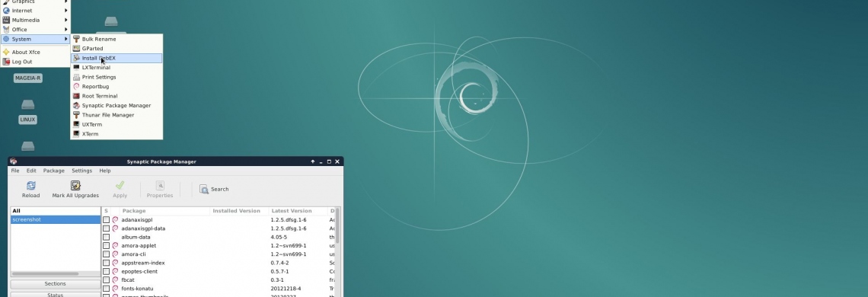The height and width of the screenshot is (297, 868).
Task: Launch Synaptic Package Manager menu entry
Action: pyautogui.click(x=116, y=105)
